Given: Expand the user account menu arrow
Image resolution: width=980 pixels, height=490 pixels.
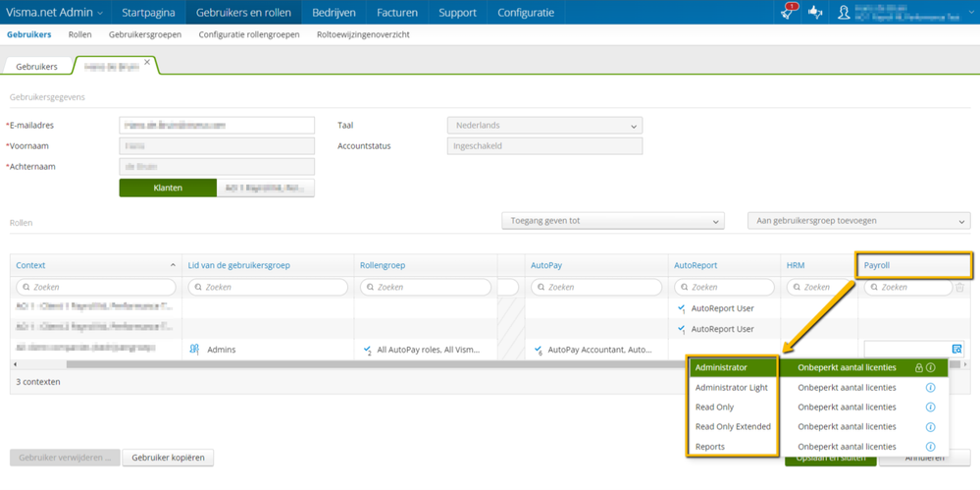Looking at the screenshot, I should (970, 13).
